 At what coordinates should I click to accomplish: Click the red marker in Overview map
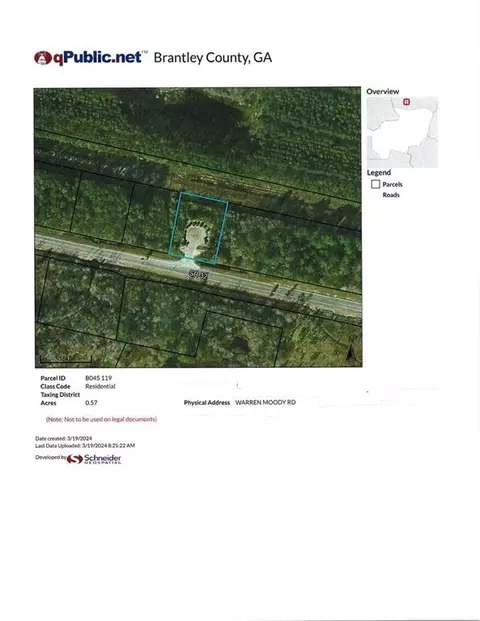click(406, 102)
